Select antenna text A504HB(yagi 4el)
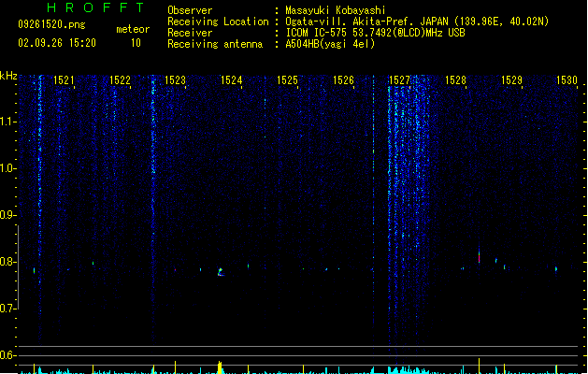Screen dimensions: 588x374 [330, 44]
